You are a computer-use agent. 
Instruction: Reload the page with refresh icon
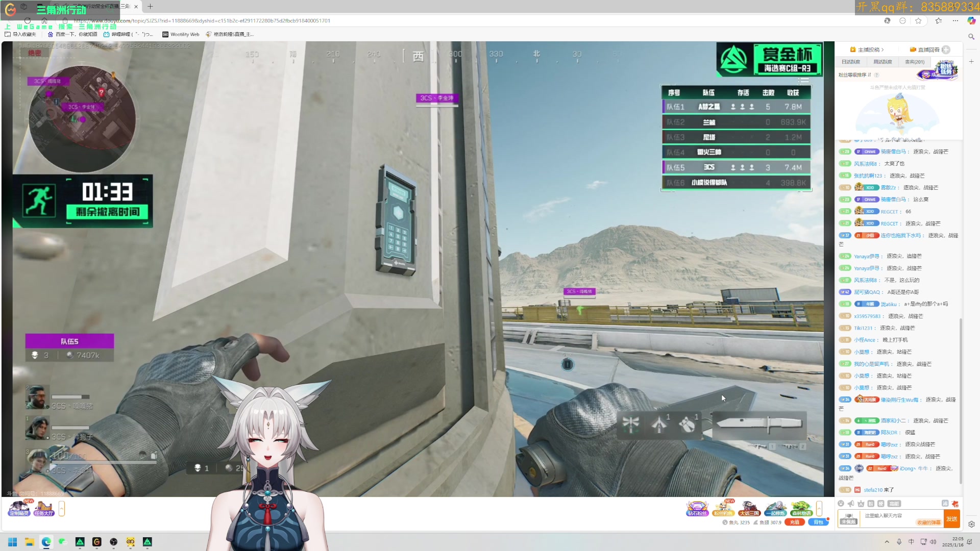(x=28, y=20)
